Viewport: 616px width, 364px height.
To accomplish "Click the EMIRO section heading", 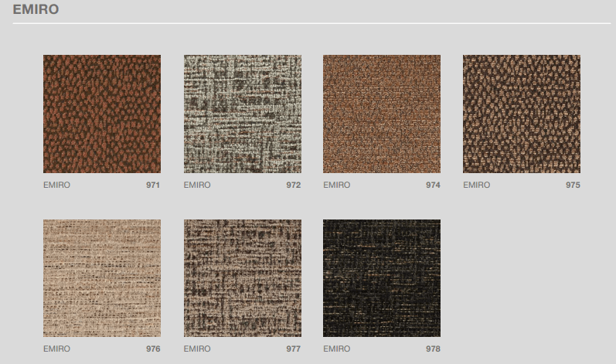I will (36, 9).
